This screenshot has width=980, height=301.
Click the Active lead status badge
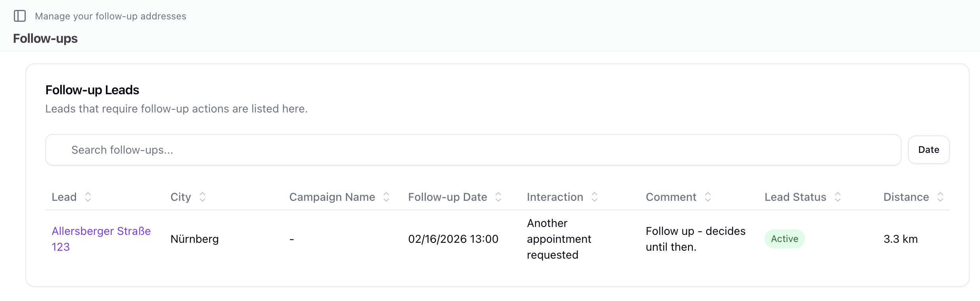pos(784,239)
